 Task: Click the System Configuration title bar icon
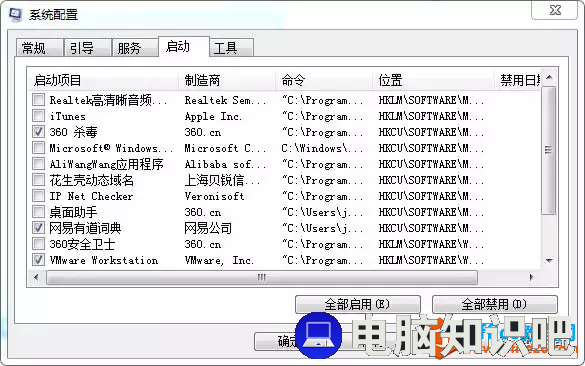pos(15,15)
